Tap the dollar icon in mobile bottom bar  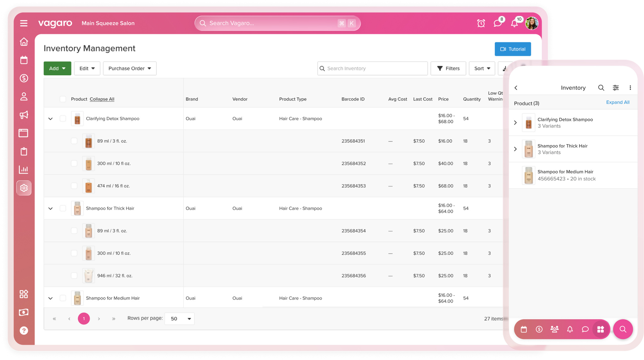click(x=539, y=329)
